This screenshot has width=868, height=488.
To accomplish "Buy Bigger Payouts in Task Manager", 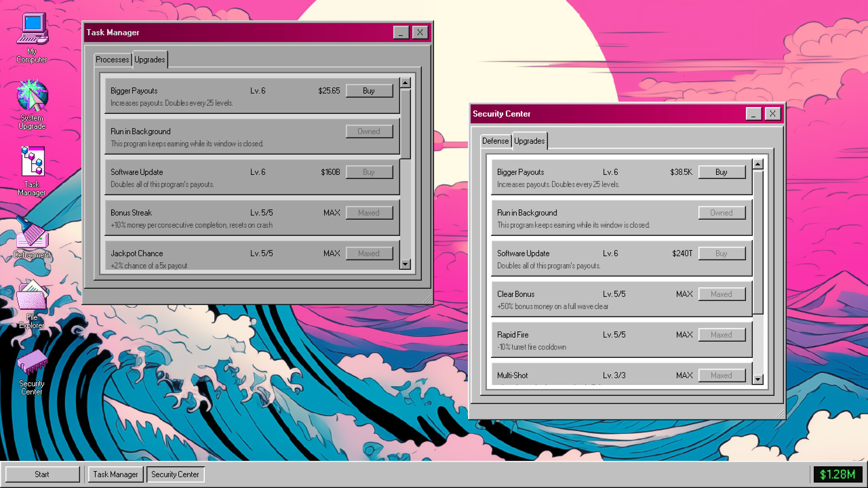I will click(369, 91).
